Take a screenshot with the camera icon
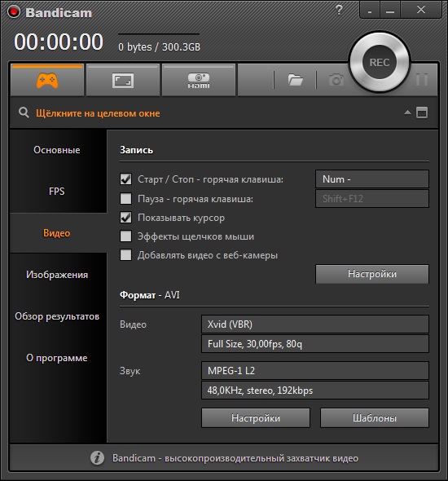The height and width of the screenshot is (481, 448). pyautogui.click(x=336, y=80)
